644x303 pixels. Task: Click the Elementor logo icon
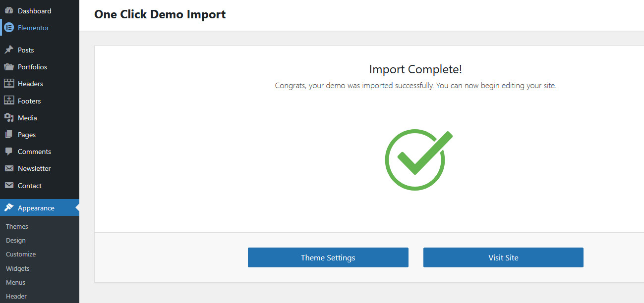click(x=9, y=28)
